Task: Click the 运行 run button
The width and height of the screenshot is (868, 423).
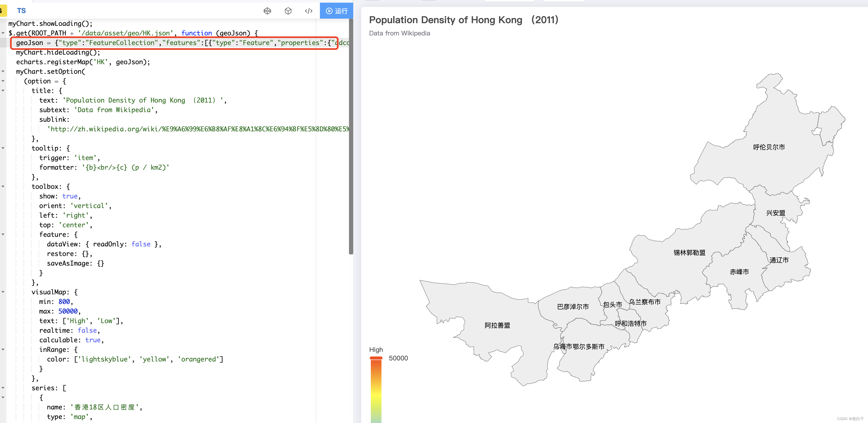Action: point(336,11)
